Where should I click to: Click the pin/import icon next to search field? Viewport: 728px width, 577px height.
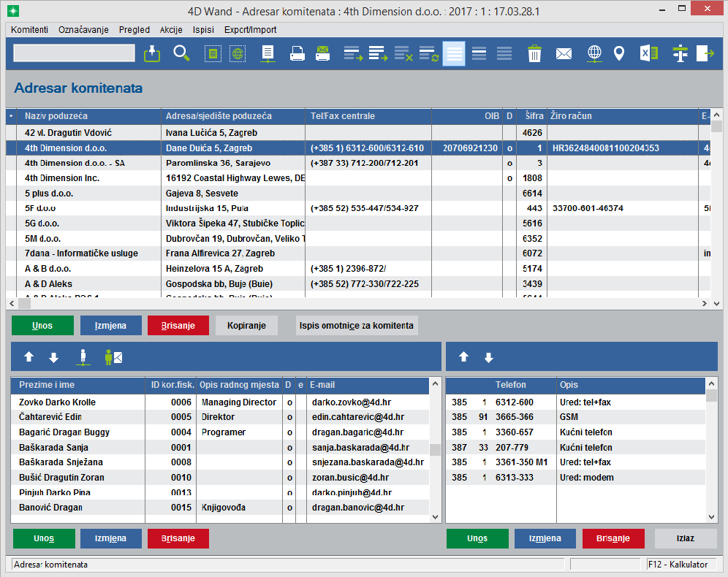(x=152, y=53)
